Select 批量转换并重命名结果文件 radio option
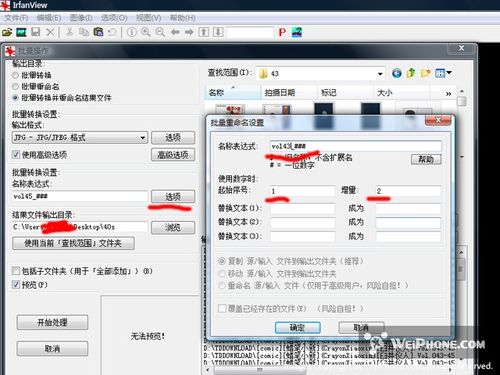The image size is (500, 375). [15, 98]
